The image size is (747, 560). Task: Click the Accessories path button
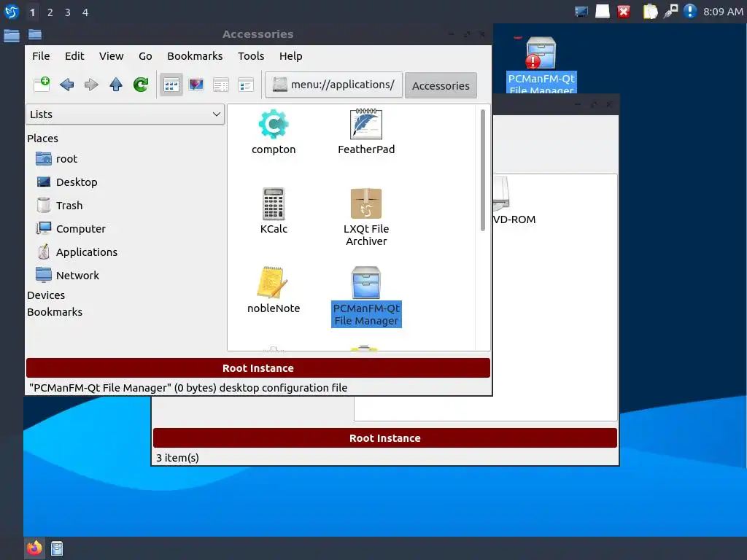(x=441, y=86)
